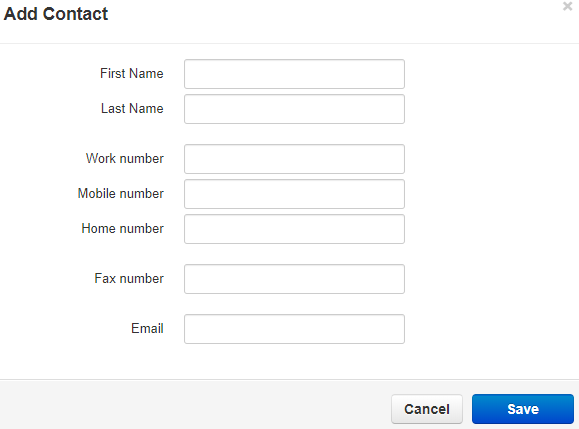The height and width of the screenshot is (429, 579).
Task: Click the Fax number input field
Action: 294,279
